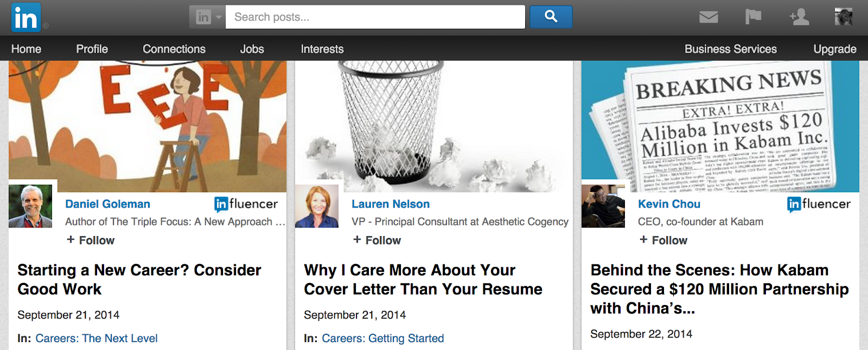Screen dimensions: 868x350
Task: Click Influencer badge next to Kevin Chou
Action: point(819,204)
